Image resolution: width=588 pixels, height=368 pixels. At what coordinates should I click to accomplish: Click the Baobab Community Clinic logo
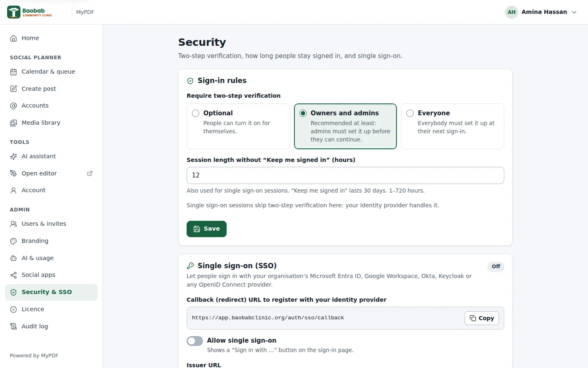29,12
